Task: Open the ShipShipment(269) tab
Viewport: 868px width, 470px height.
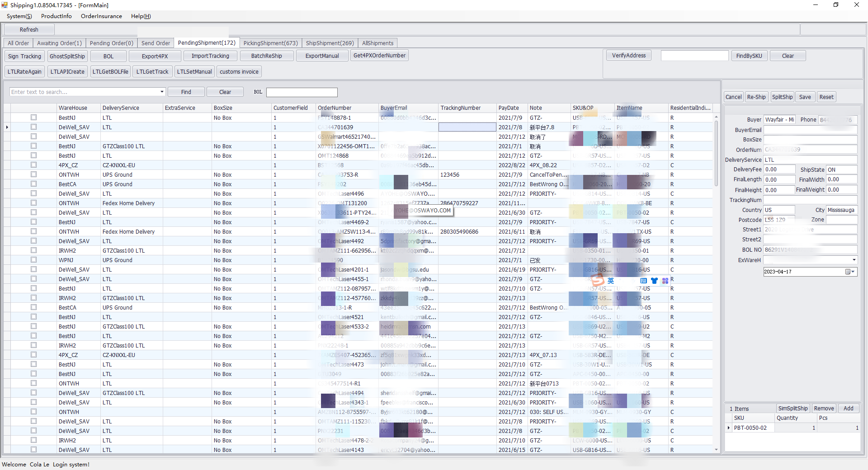Action: [330, 43]
